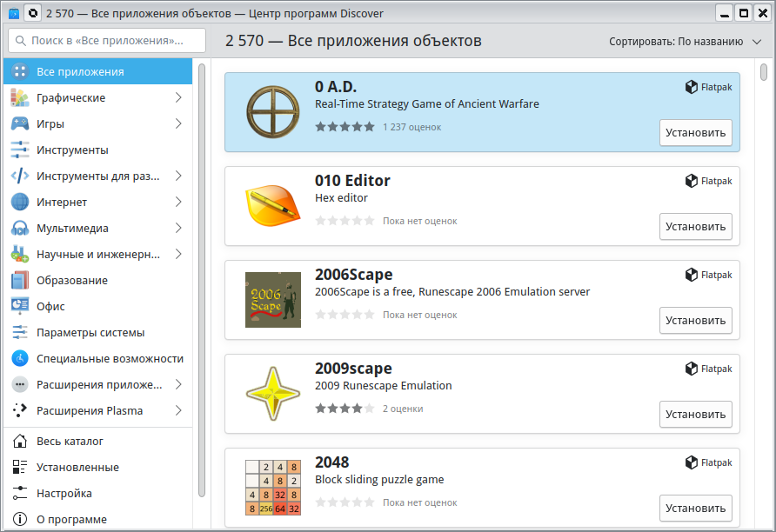Click the star rating of 2009scape
This screenshot has height=532, width=776.
click(345, 409)
